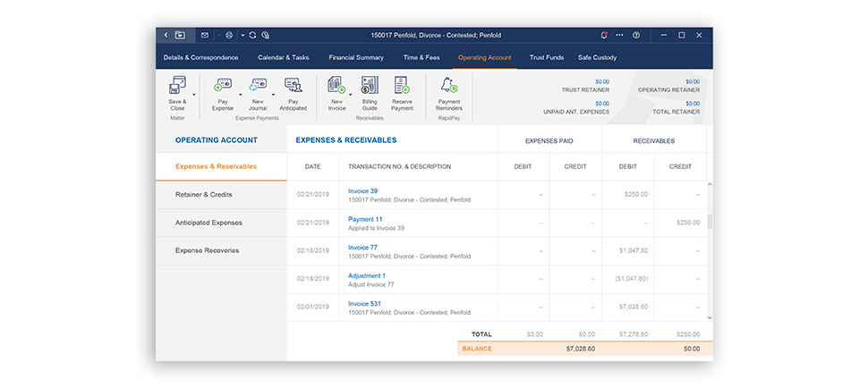868x388 pixels.
Task: Click the DATE column header
Action: [313, 166]
